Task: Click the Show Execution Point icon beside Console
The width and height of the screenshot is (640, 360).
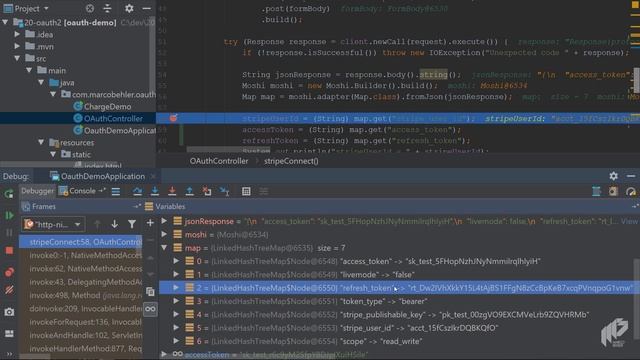Action: (x=116, y=191)
